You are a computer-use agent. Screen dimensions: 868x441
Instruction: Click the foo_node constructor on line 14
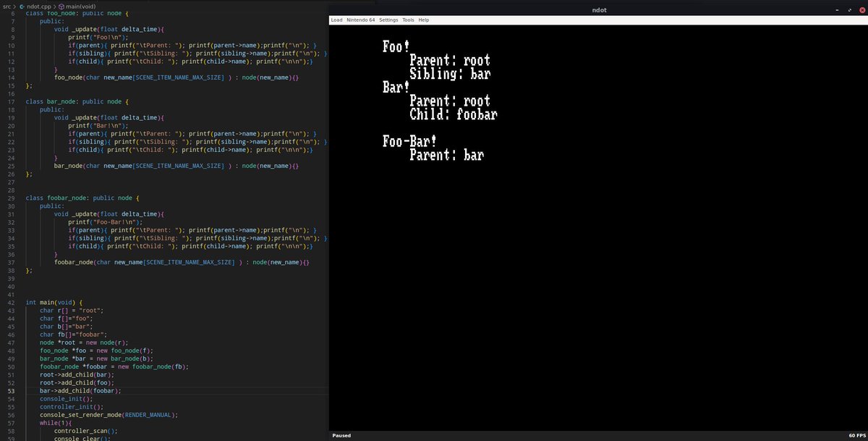tap(176, 77)
